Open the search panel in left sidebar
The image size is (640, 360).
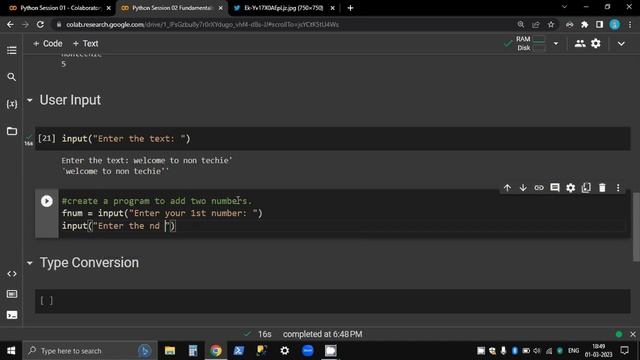point(11,77)
